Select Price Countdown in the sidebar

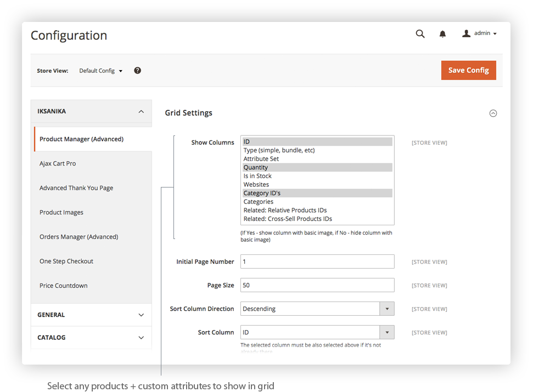(64, 286)
